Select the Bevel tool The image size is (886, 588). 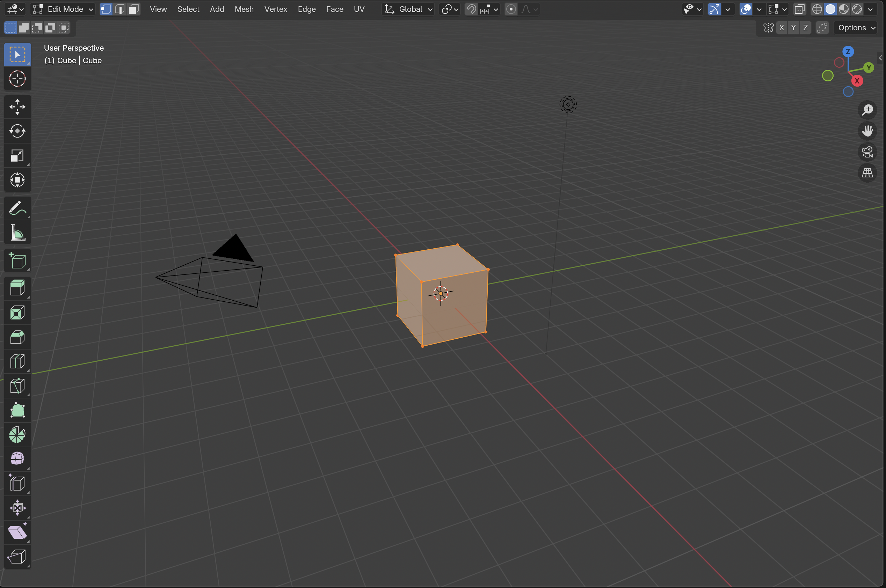pos(17,337)
